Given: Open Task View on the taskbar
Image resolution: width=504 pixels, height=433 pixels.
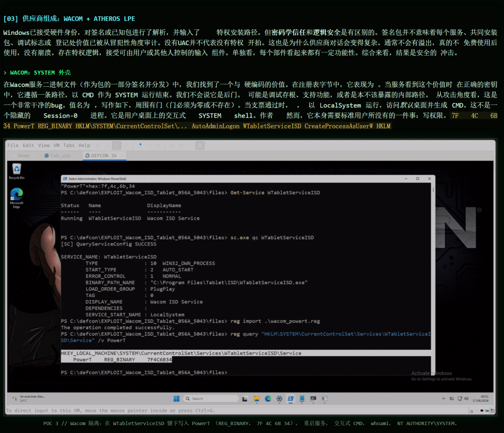Looking at the screenshot, I should coord(245,398).
